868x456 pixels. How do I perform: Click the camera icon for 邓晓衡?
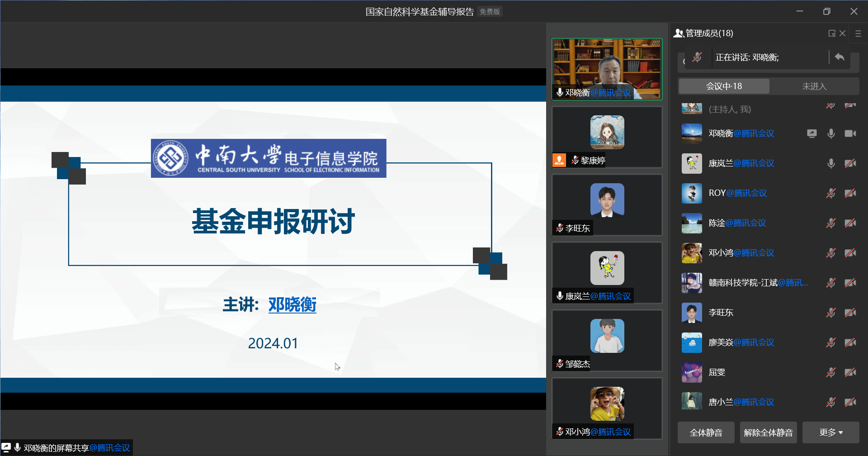(850, 133)
